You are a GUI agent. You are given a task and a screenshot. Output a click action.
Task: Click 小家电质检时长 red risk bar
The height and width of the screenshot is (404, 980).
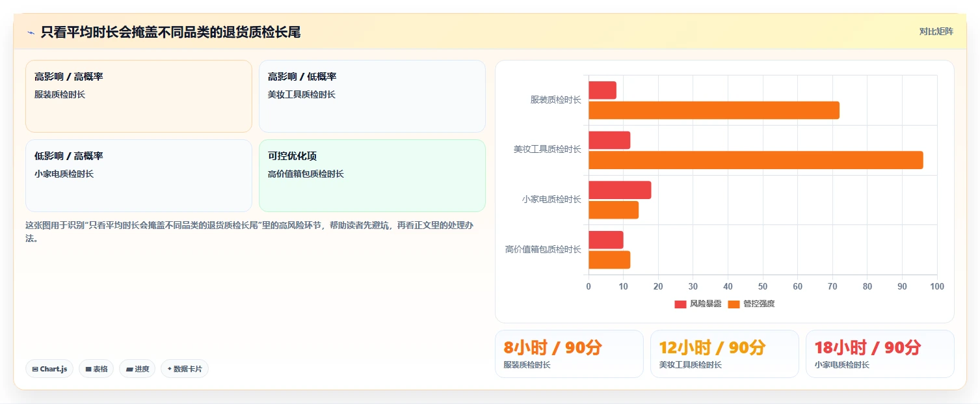point(620,190)
